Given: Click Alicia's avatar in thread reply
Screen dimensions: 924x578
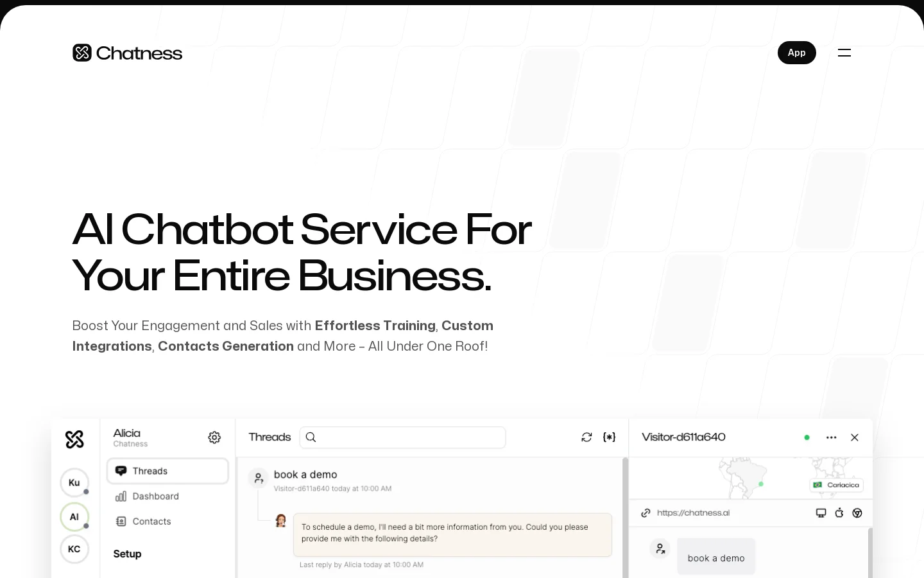Looking at the screenshot, I should click(280, 521).
